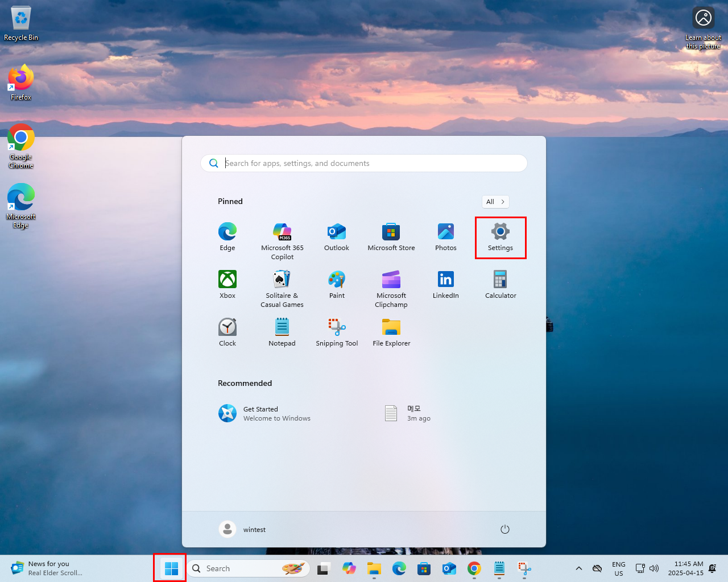Viewport: 728px width, 582px height.
Task: Show All apps list
Action: (495, 202)
